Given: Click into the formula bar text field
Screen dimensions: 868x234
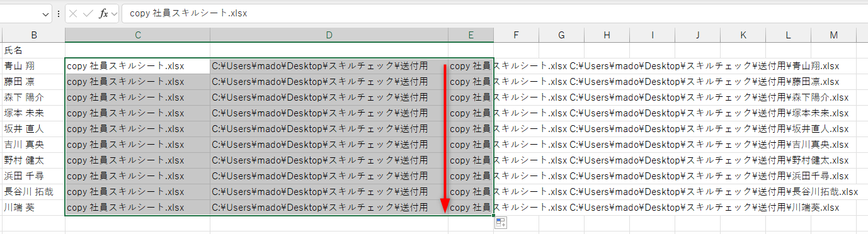Looking at the screenshot, I should pos(494,14).
